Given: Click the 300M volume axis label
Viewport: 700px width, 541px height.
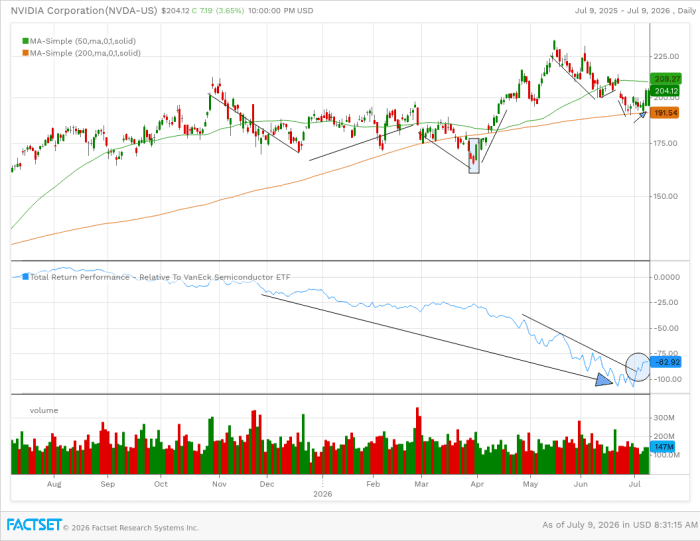Looking at the screenshot, I should click(664, 418).
